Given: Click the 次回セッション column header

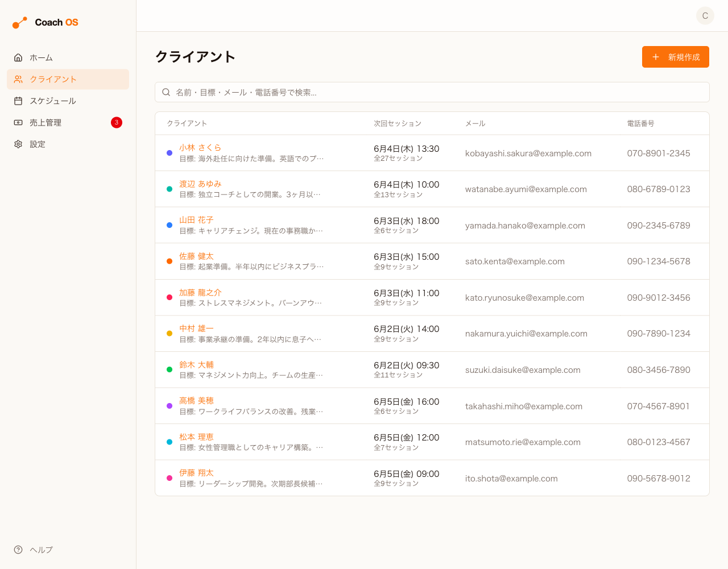Looking at the screenshot, I should [x=398, y=123].
